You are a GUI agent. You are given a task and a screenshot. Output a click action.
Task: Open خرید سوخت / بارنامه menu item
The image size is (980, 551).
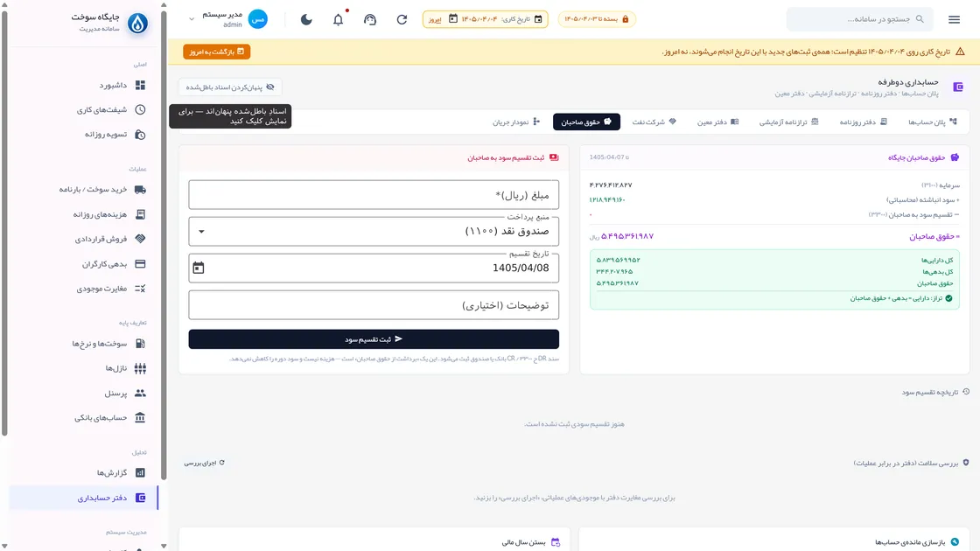coord(84,189)
